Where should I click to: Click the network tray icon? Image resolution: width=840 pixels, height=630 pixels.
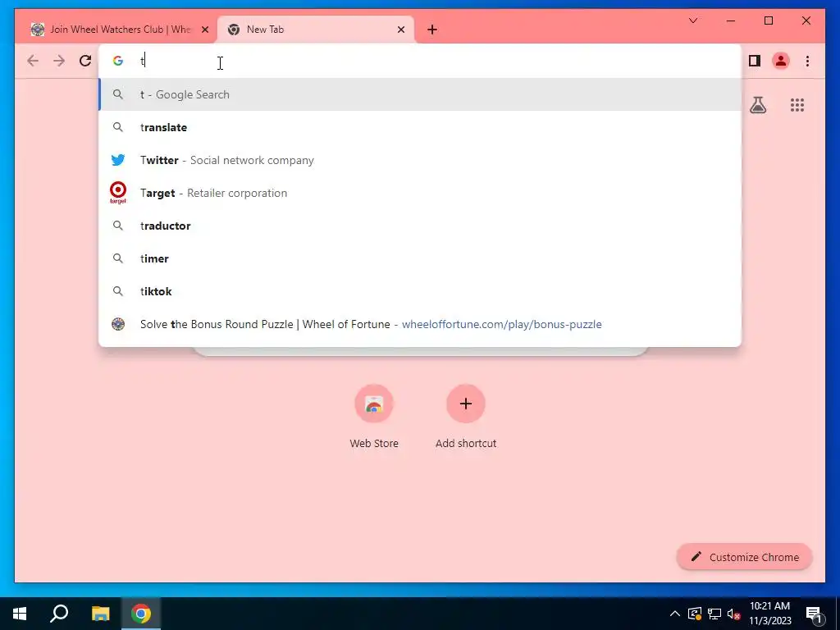pos(714,614)
